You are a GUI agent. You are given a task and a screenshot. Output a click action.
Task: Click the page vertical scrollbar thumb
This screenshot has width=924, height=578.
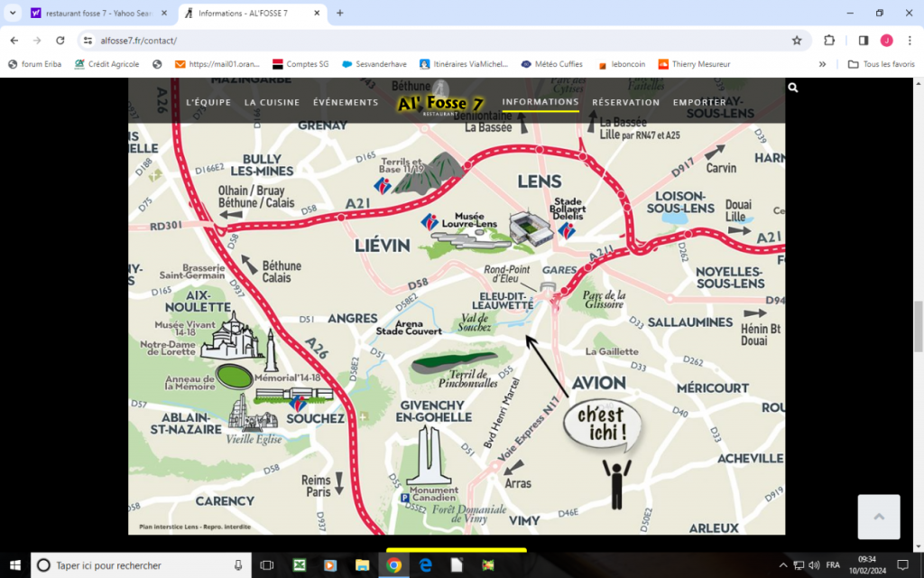[x=919, y=325]
